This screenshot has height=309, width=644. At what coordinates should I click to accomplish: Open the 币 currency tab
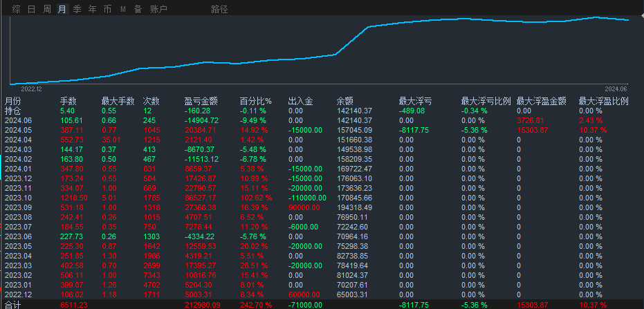point(107,9)
